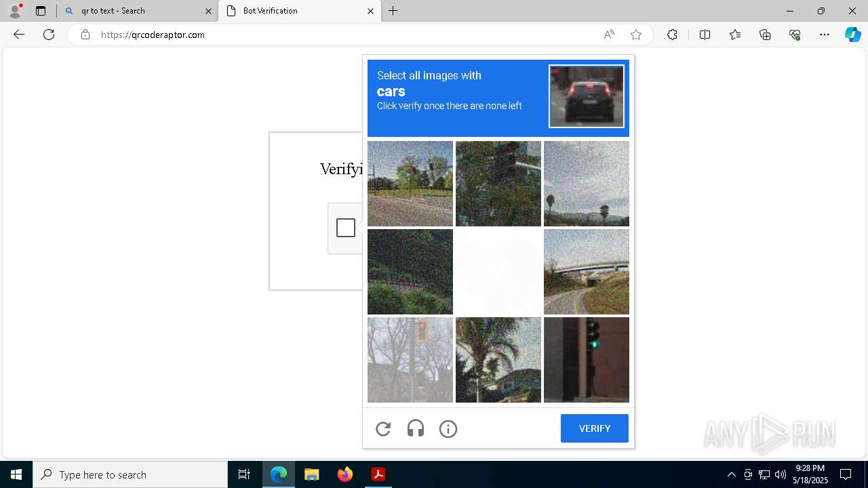Screen dimensions: 868x488
Task: Click the blue VERIFY button
Action: pyautogui.click(x=595, y=428)
